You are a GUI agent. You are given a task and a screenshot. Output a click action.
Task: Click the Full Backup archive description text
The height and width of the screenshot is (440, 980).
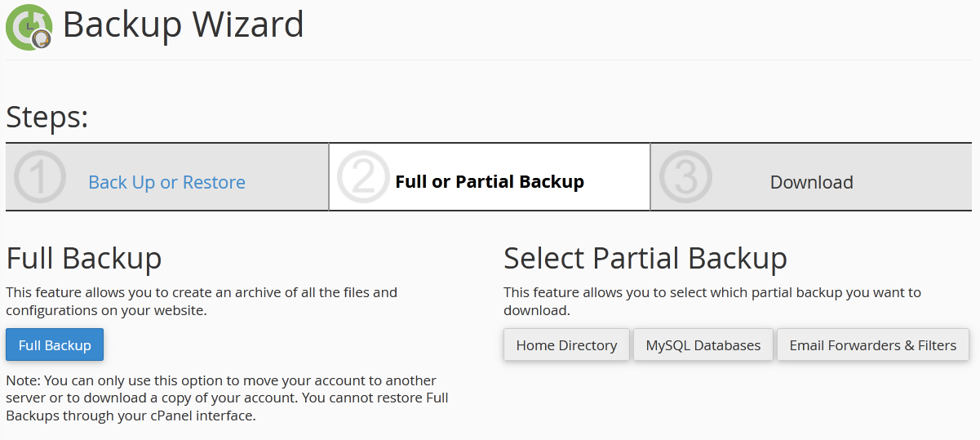pyautogui.click(x=201, y=301)
